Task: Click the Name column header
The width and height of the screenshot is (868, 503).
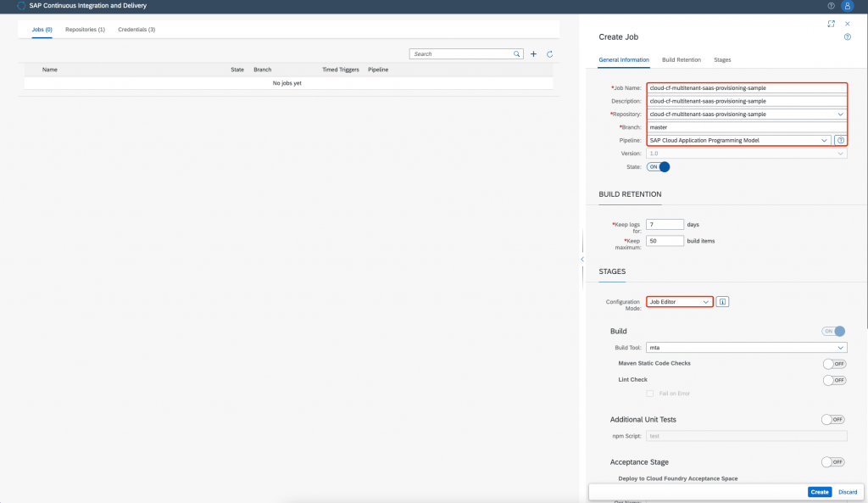Action: coord(50,70)
